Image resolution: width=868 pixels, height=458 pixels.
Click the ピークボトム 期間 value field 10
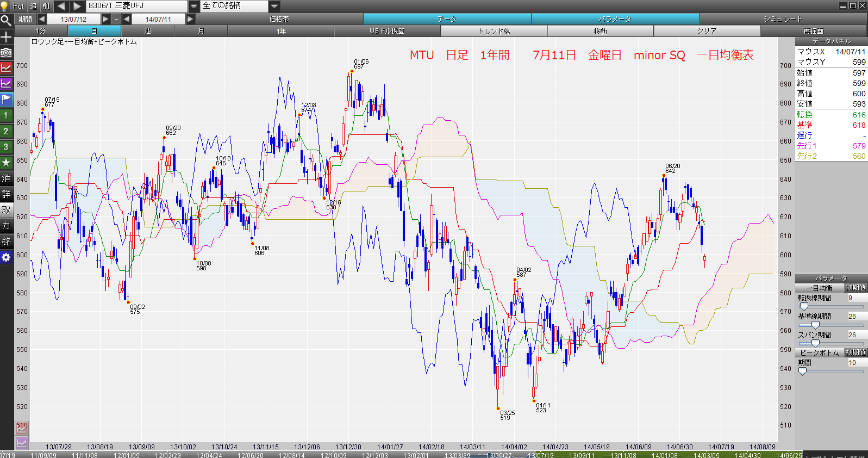pos(857,362)
